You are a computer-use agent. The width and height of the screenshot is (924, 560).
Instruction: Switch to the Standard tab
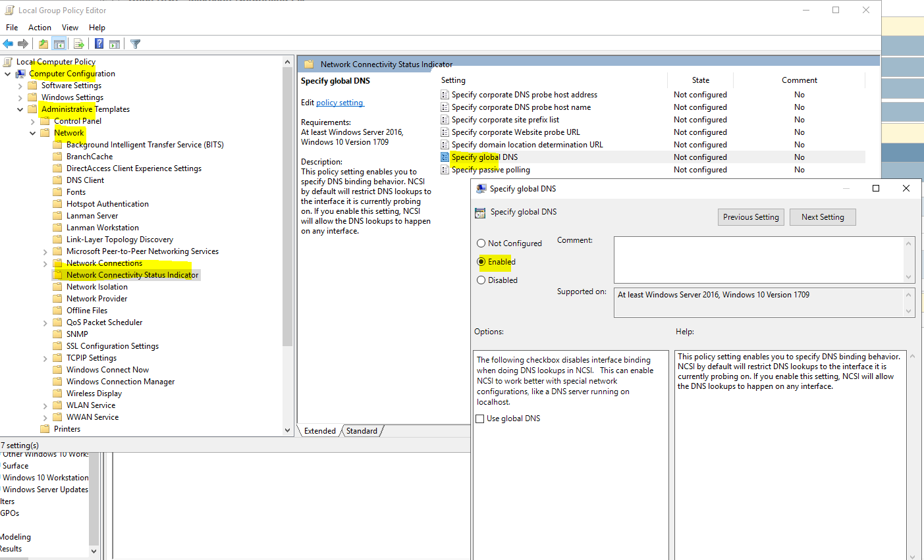coord(362,431)
